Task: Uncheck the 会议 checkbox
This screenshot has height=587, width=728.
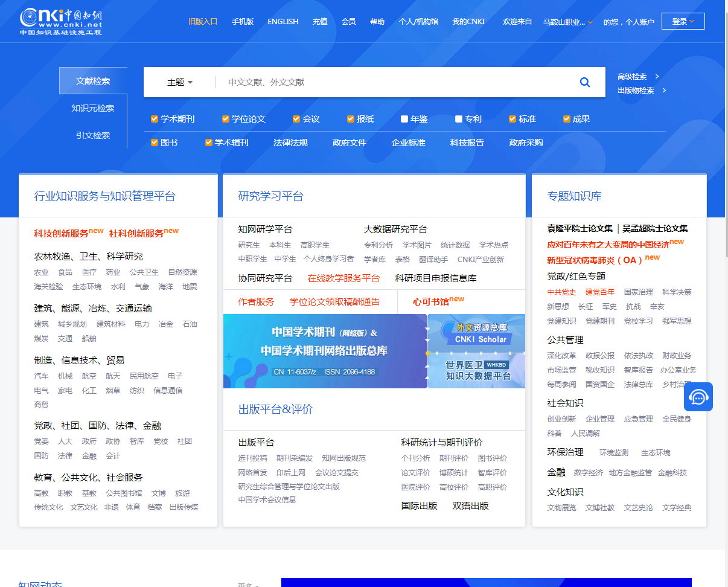Action: [x=296, y=119]
